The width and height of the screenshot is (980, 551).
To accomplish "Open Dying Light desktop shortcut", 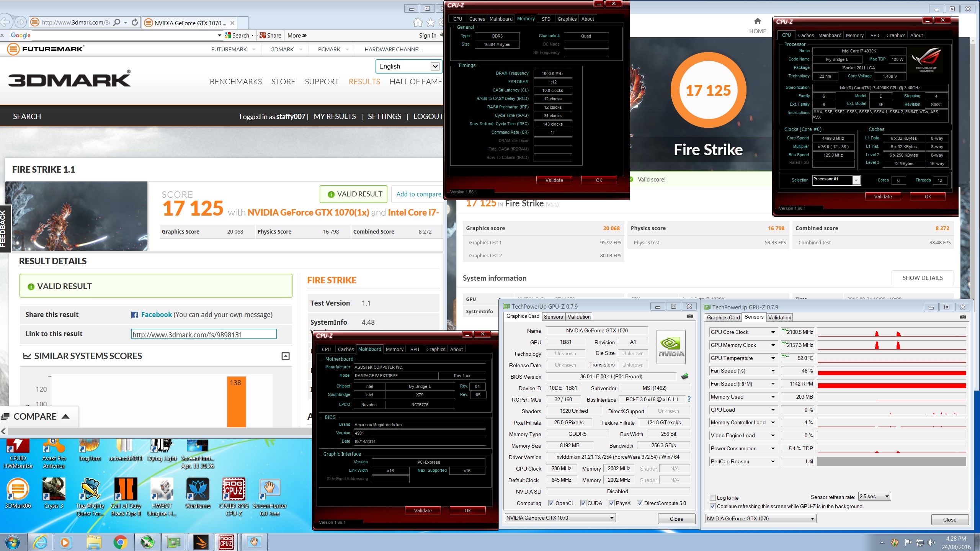I will (x=162, y=451).
